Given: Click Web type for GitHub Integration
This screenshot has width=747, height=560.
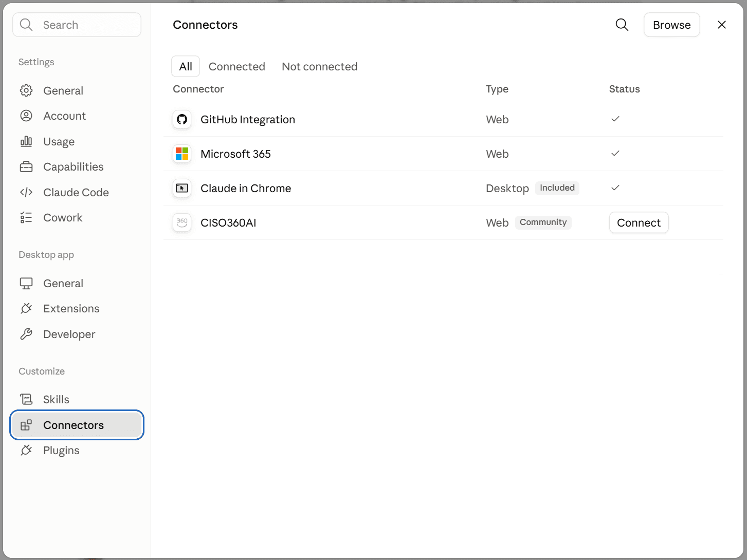Looking at the screenshot, I should click(x=497, y=119).
